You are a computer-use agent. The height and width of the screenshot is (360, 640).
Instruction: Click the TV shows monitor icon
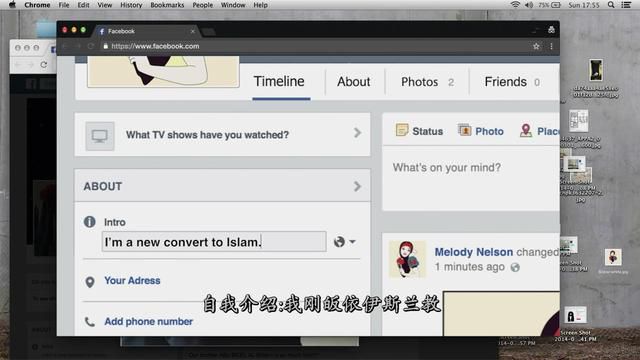[x=100, y=136]
